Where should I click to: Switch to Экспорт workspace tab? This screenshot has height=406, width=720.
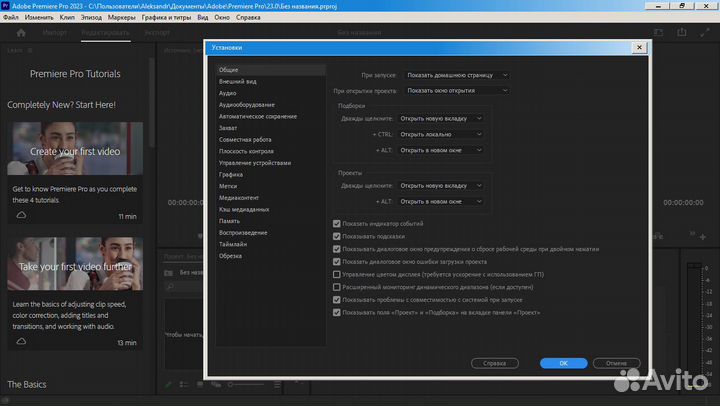[157, 33]
